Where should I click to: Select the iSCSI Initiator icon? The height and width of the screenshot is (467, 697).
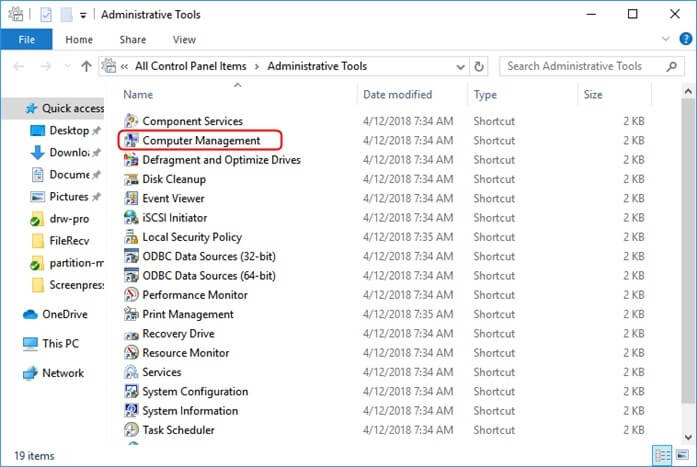(x=131, y=218)
